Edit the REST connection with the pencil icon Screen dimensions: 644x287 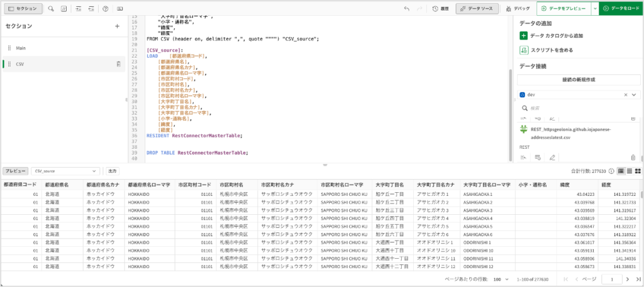(552, 157)
